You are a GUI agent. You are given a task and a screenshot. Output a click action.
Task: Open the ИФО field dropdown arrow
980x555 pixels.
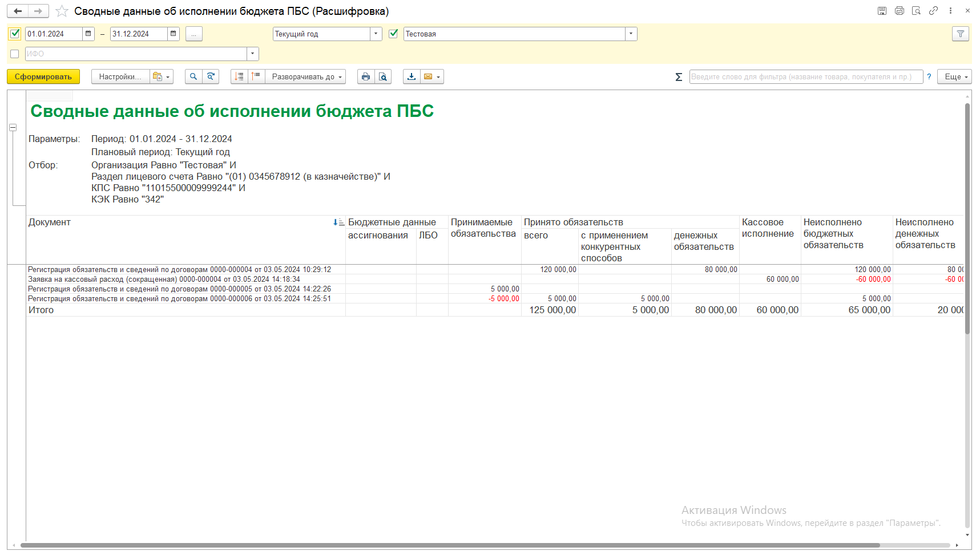(253, 54)
